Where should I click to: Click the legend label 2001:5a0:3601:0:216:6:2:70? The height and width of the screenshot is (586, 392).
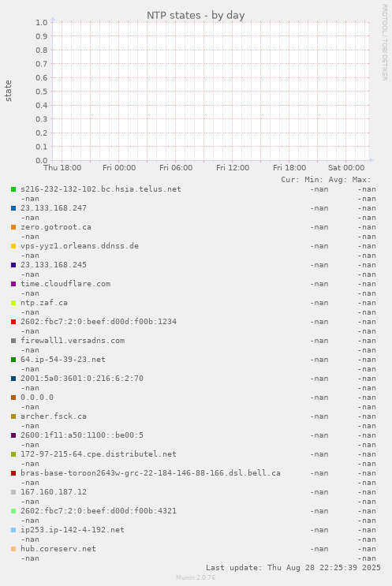click(x=82, y=379)
